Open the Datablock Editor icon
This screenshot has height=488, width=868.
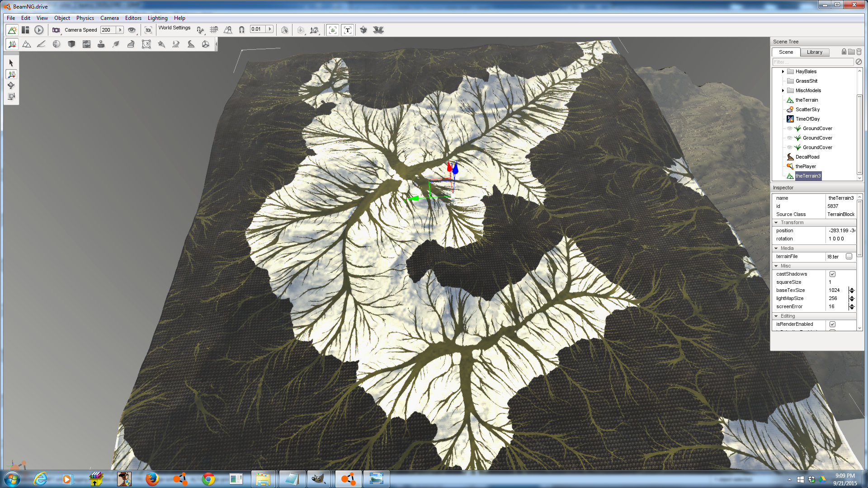[86, 44]
